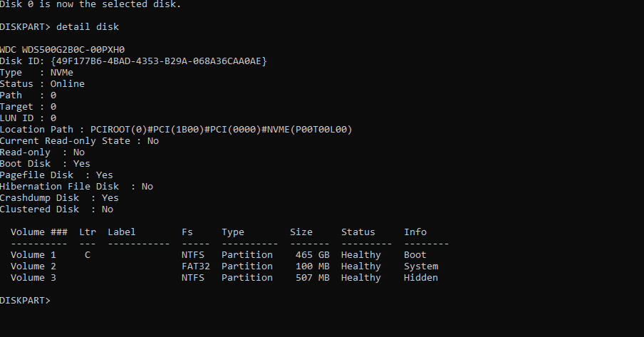This screenshot has width=644, height=337.
Task: Click the WDC WDS500G2B0C-00PXH0 disk model line
Action: point(63,49)
